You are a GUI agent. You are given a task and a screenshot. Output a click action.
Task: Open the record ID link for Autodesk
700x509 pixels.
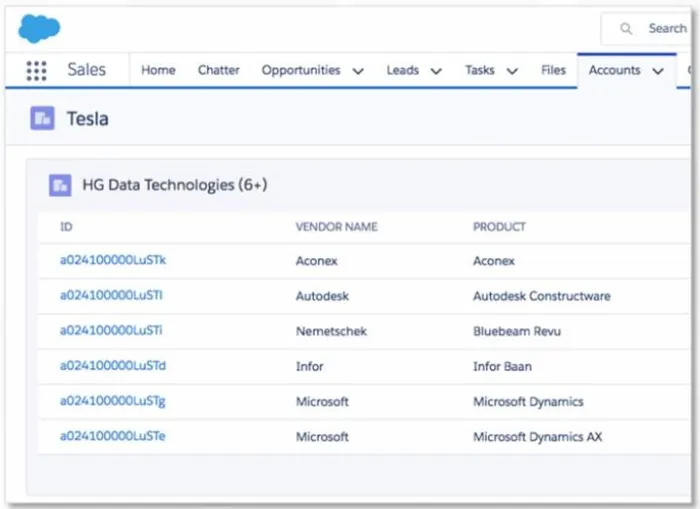click(111, 295)
